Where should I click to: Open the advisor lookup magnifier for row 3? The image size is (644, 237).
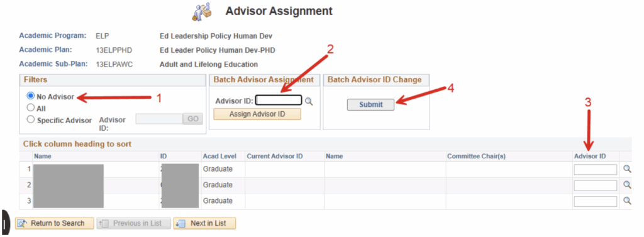[627, 201]
